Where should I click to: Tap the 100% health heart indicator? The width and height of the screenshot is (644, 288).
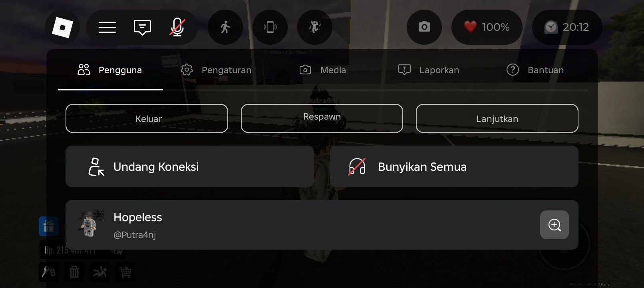[x=487, y=27]
